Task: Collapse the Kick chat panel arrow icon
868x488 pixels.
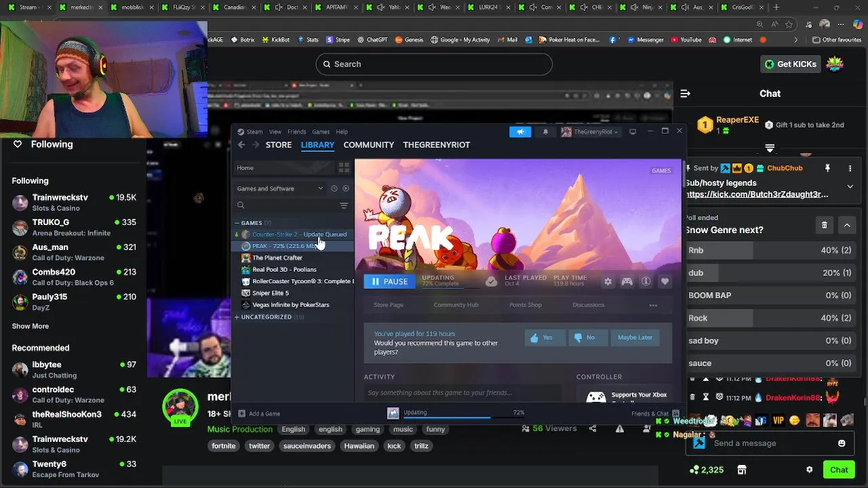Action: 685,94
